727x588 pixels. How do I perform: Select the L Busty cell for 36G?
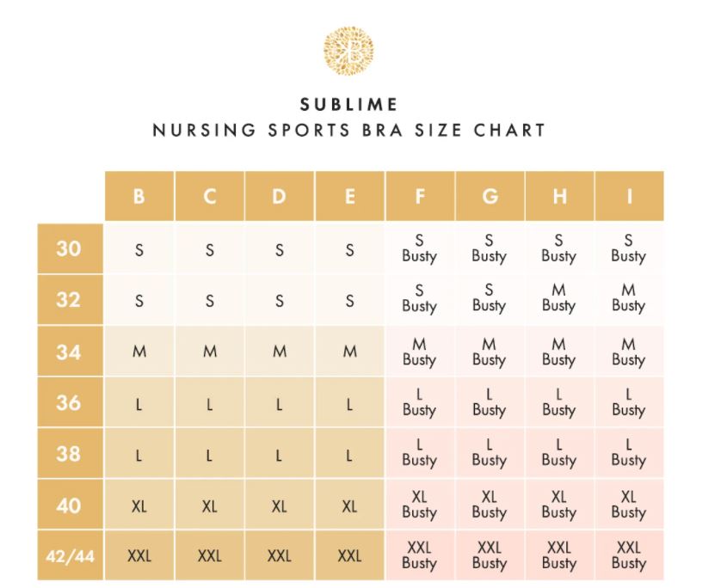coord(490,402)
